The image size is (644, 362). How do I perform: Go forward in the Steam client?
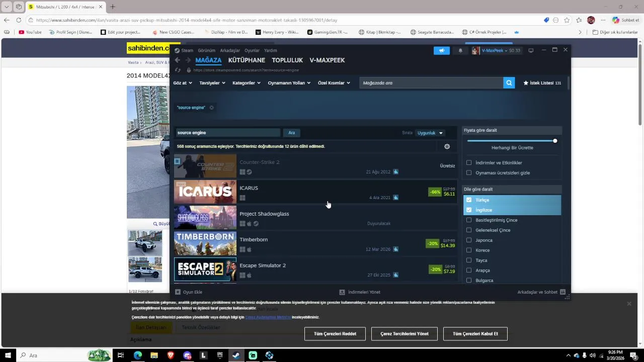coord(188,60)
